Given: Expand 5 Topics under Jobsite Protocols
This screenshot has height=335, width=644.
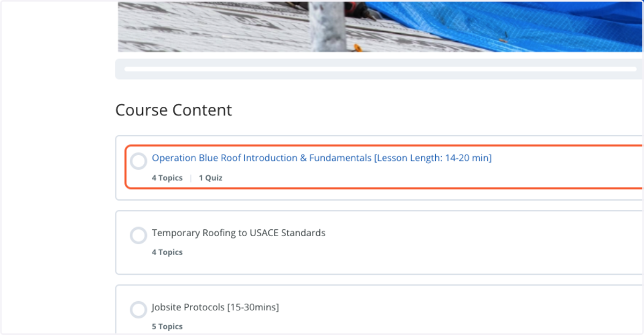Looking at the screenshot, I should [167, 326].
